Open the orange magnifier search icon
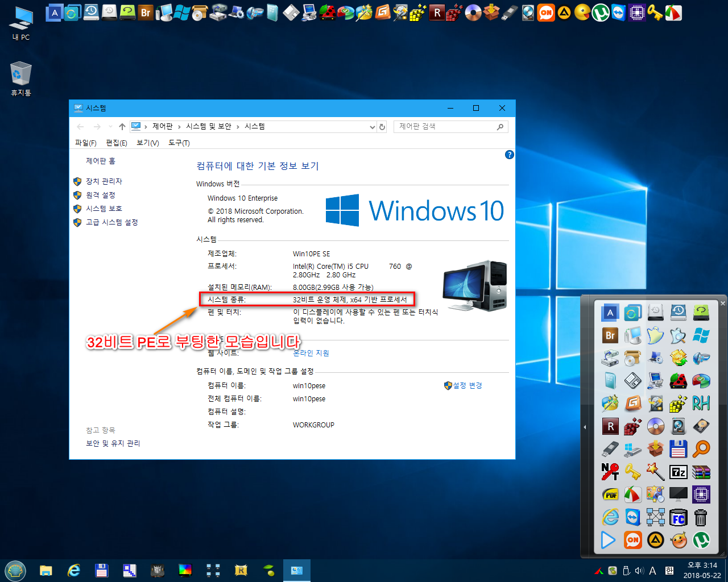Viewport: 728px width, 582px height. tap(701, 449)
